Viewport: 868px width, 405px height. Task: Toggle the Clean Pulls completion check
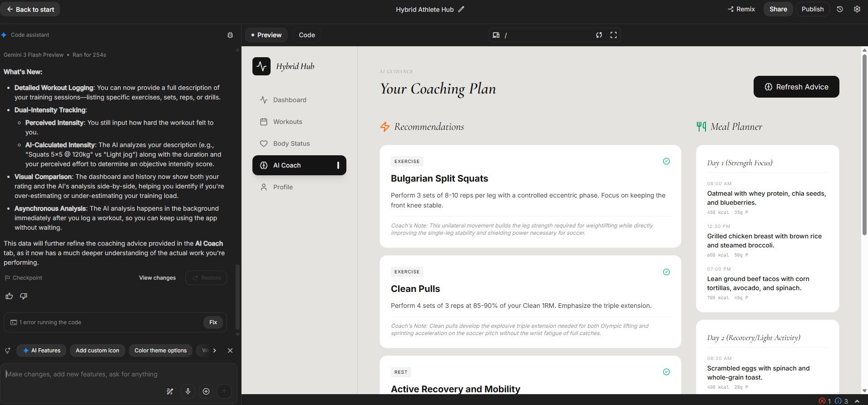pyautogui.click(x=666, y=272)
